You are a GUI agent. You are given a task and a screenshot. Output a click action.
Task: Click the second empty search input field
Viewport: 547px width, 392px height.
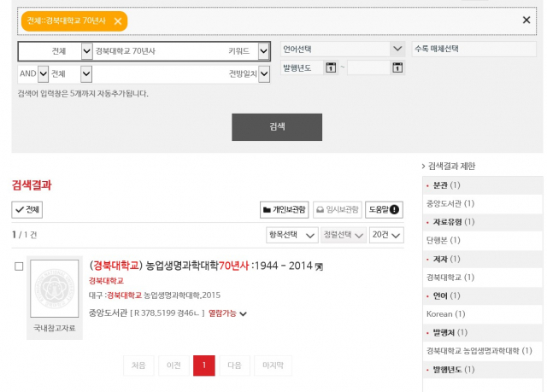coord(159,73)
